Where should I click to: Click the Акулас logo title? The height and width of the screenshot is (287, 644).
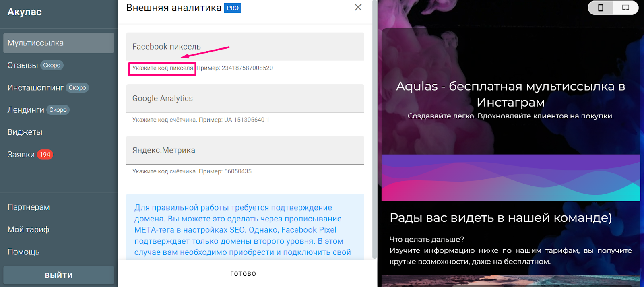click(x=25, y=12)
